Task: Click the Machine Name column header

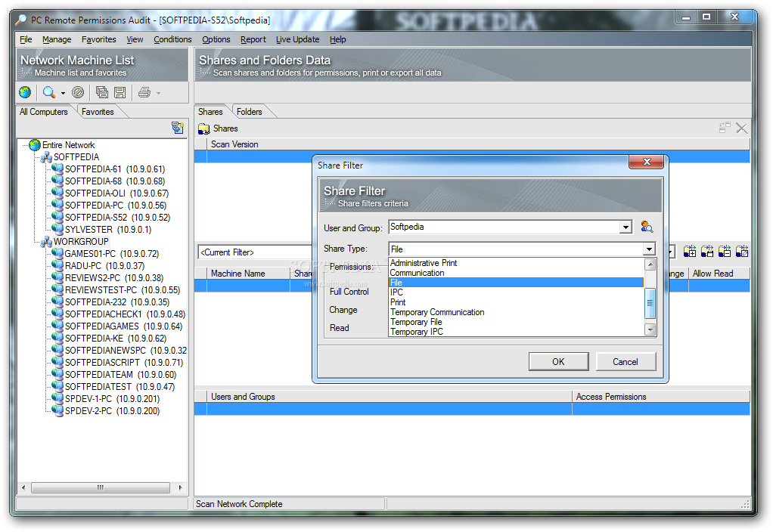Action: tap(248, 274)
